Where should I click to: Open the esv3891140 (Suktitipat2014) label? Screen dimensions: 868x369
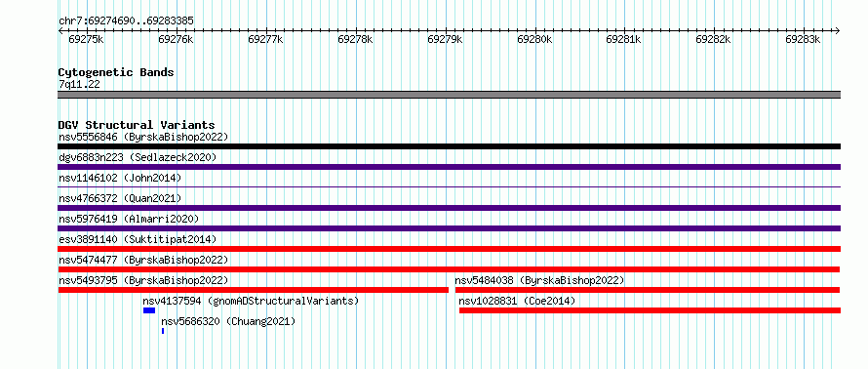tap(138, 239)
